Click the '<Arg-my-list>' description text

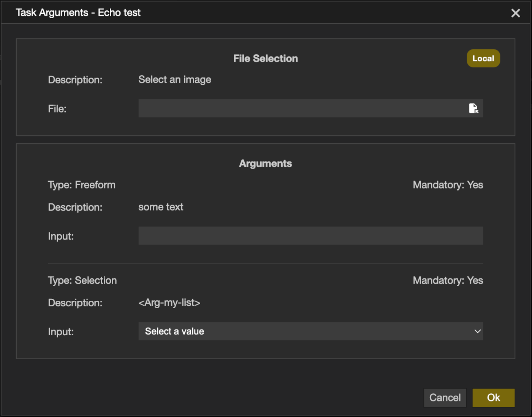pyautogui.click(x=169, y=303)
